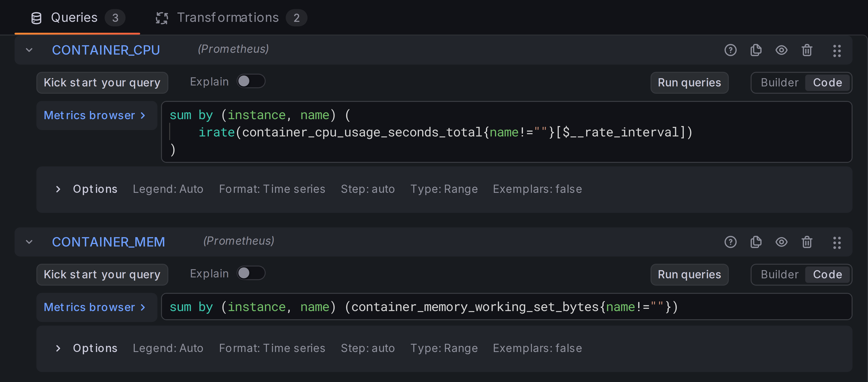Delete the CONTAINER_CPU query
Image resolution: width=868 pixels, height=382 pixels.
[x=807, y=50]
